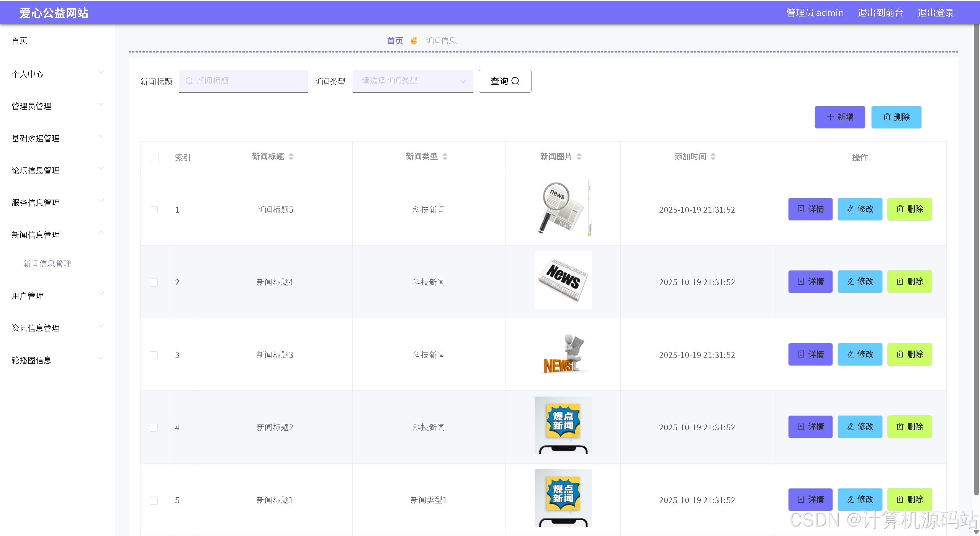980x536 pixels.
Task: Click the vertical page scrollbar
Action: (976, 261)
